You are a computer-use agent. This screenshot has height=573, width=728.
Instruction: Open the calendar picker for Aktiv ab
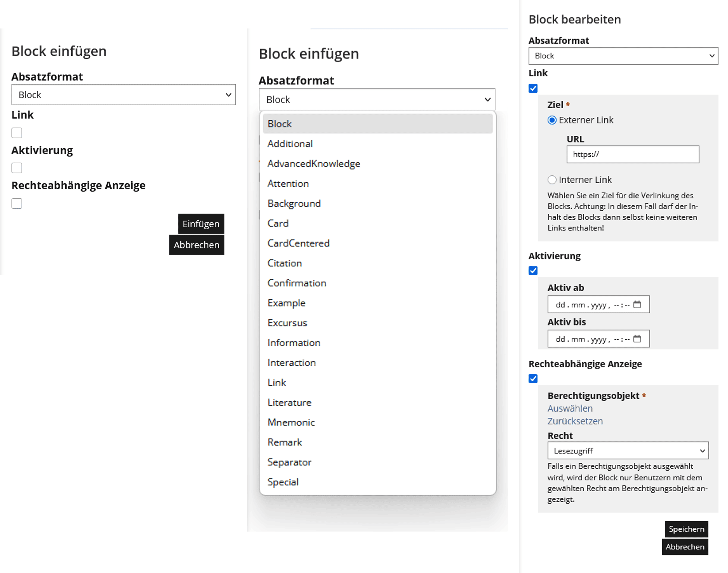pyautogui.click(x=637, y=304)
